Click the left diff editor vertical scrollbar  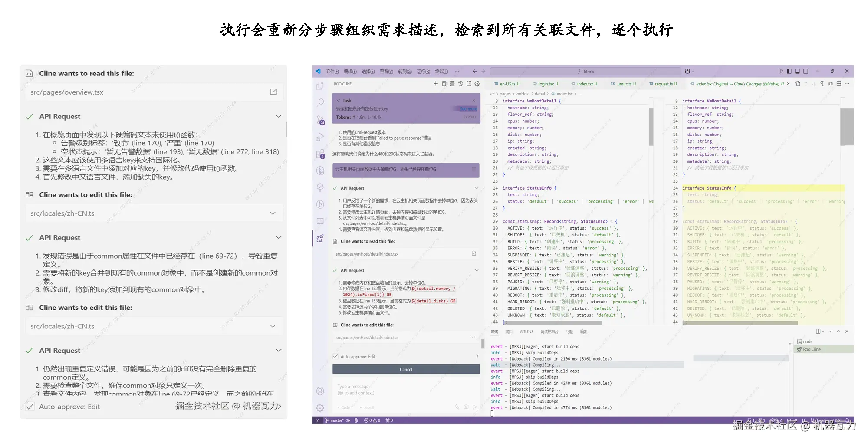pos(651,126)
